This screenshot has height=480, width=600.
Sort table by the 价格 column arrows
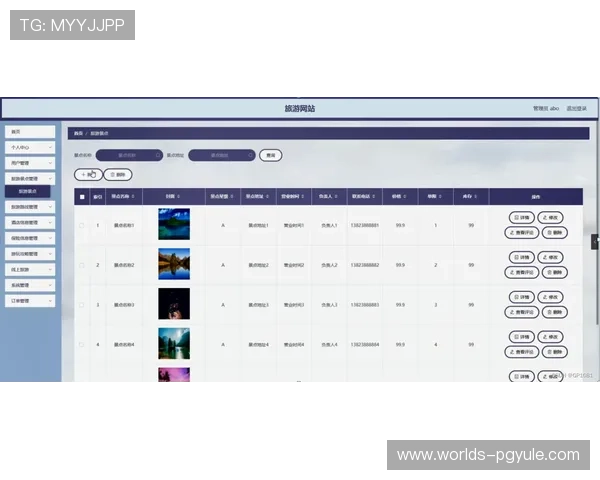[408, 197]
